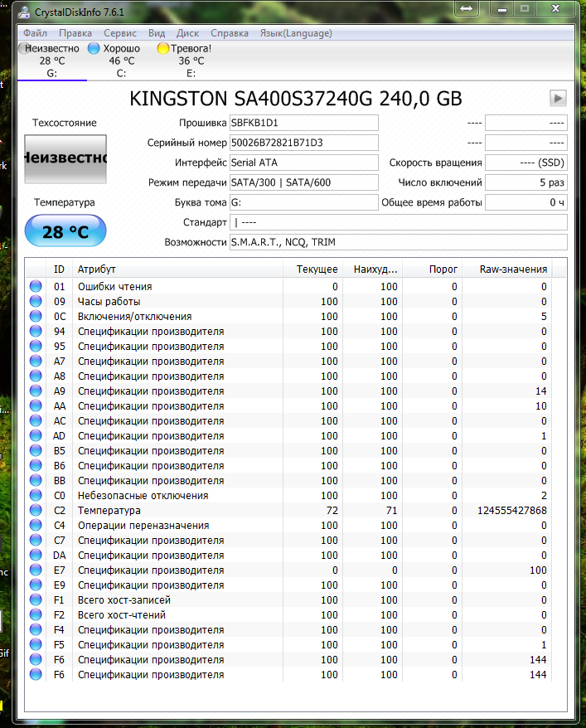The image size is (586, 728).
Task: Click status icon of row BB
Action: point(36,480)
